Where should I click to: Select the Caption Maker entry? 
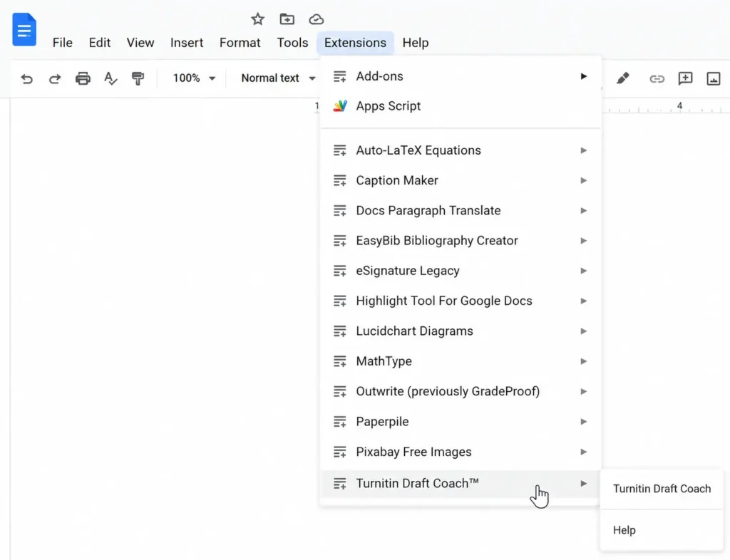tap(461, 180)
